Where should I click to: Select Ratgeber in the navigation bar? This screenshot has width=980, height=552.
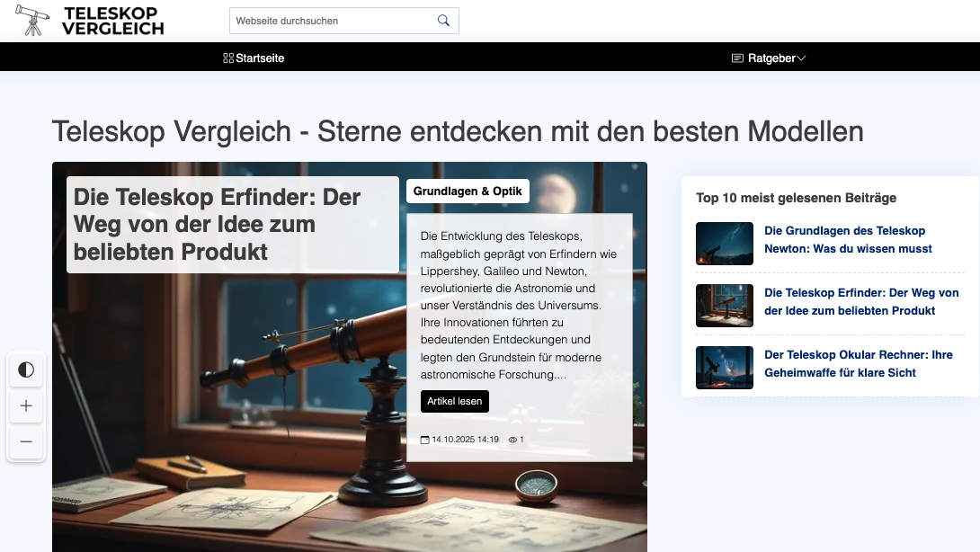[x=771, y=58]
